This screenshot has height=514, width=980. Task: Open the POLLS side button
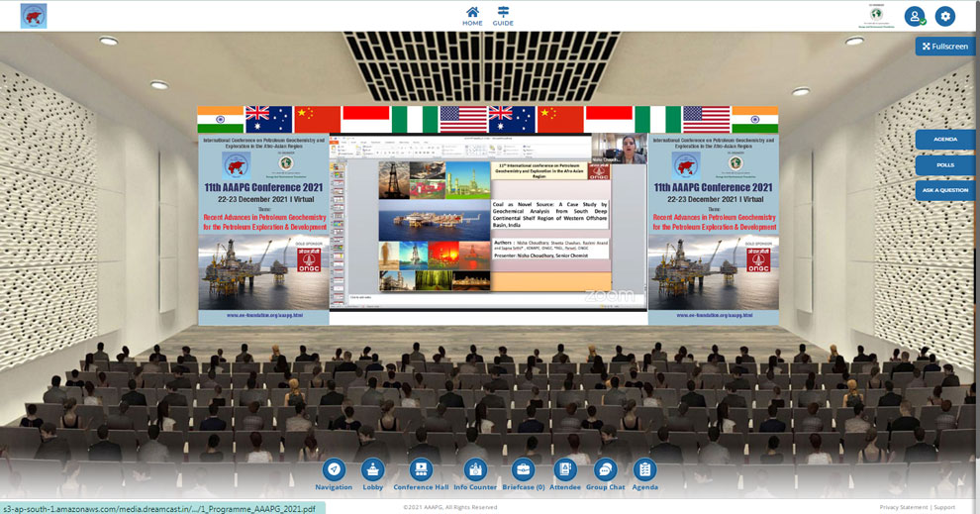[x=945, y=165]
